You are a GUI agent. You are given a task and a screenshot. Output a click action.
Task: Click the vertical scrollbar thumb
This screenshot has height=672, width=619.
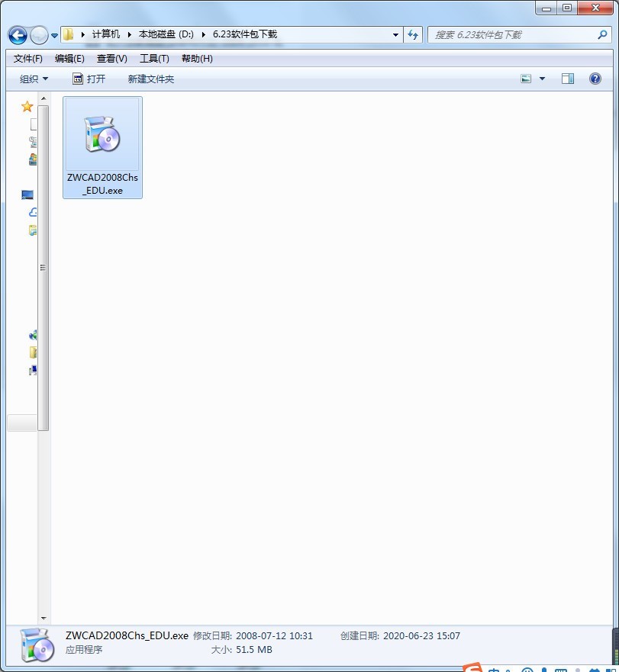coord(42,267)
